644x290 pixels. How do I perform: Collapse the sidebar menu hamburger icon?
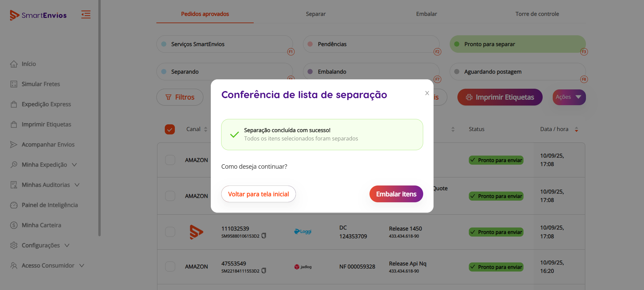click(86, 14)
